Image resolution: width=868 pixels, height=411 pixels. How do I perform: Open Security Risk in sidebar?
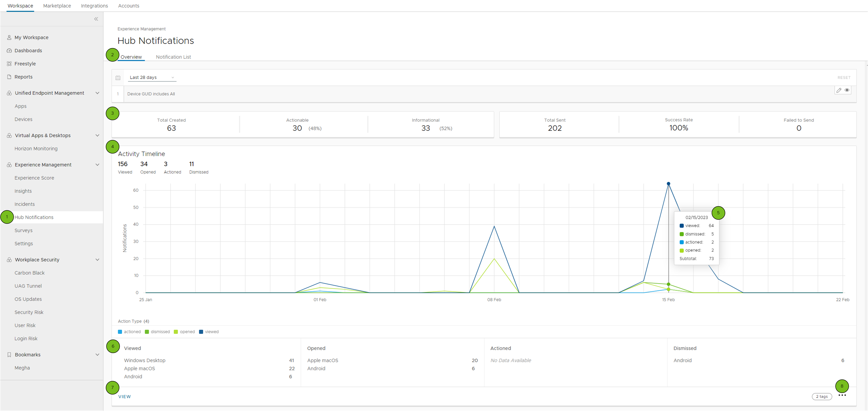29,312
